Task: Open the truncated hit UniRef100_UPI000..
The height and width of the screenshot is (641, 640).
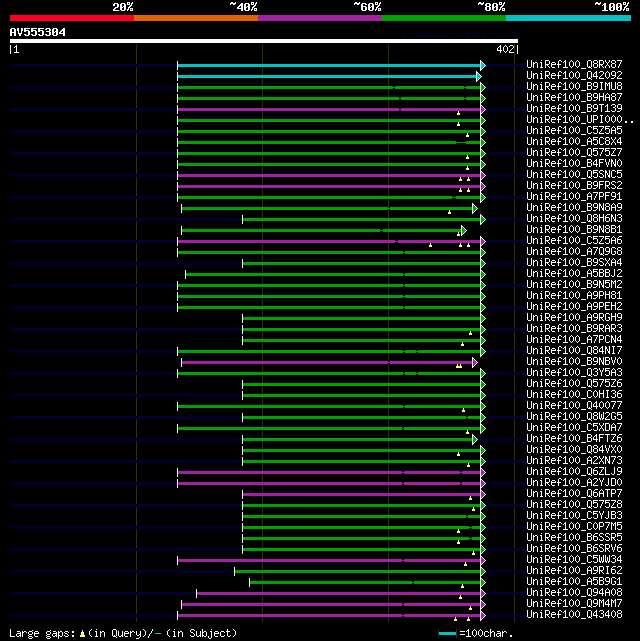Action: click(580, 120)
